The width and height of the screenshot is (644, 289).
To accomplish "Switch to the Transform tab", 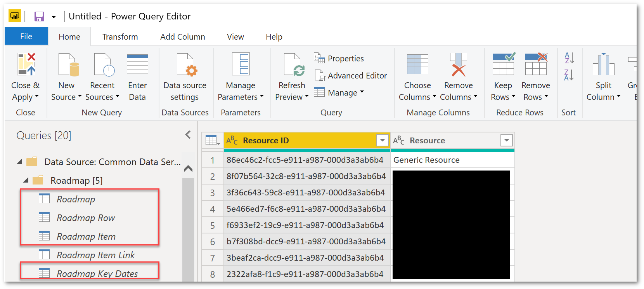I will (x=120, y=37).
